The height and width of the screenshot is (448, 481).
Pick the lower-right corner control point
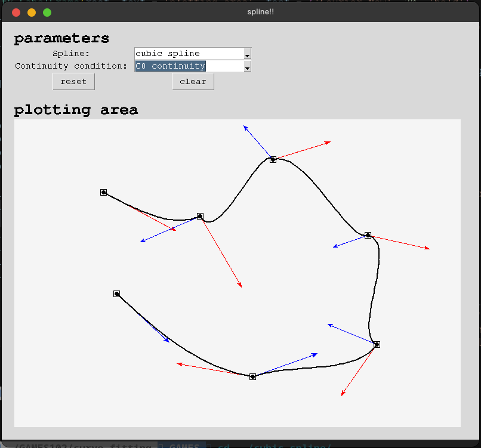(x=377, y=344)
